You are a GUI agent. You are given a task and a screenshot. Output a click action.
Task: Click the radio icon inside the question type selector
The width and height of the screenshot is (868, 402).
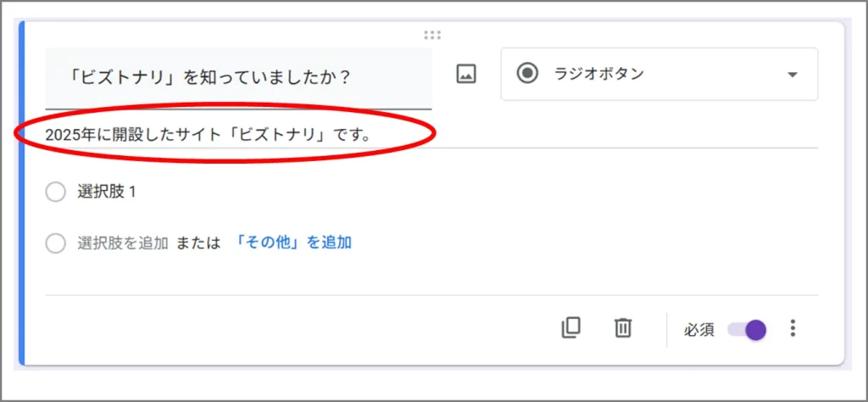pos(528,74)
